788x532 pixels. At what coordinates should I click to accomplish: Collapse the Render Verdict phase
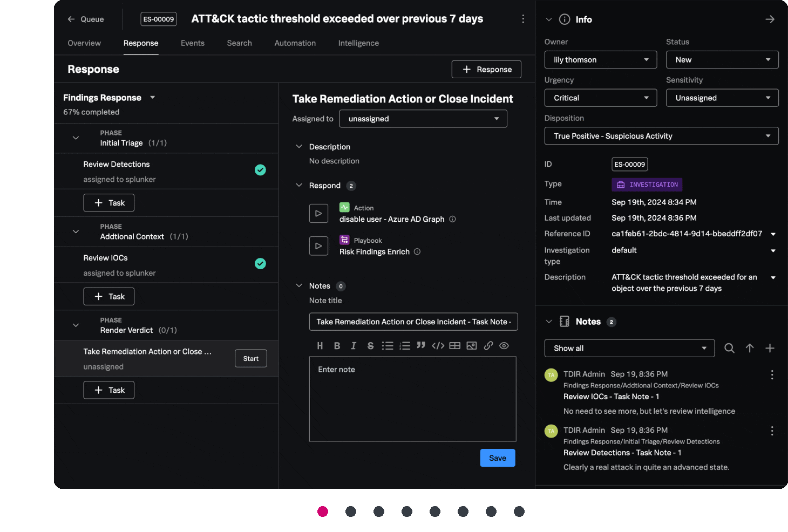[x=76, y=325]
